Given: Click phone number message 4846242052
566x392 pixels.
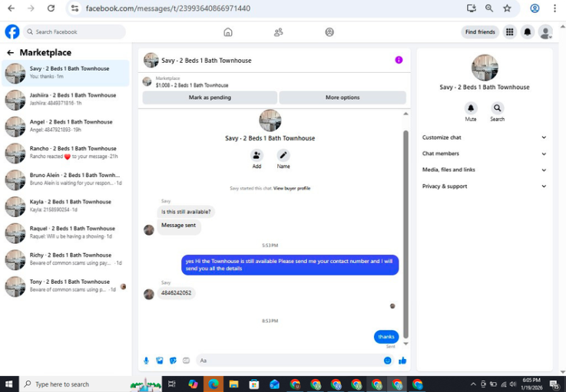Looking at the screenshot, I should click(176, 293).
